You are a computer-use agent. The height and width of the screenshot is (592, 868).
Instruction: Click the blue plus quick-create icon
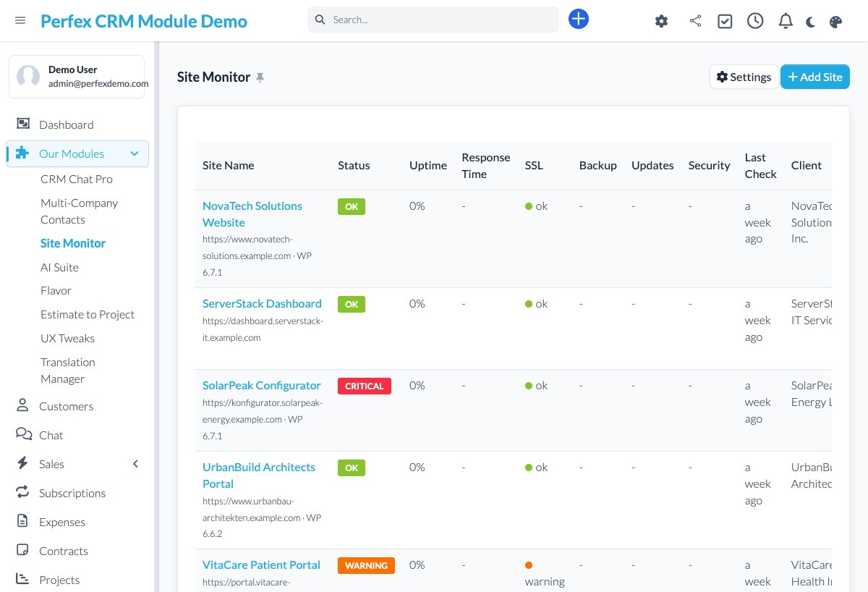click(579, 19)
